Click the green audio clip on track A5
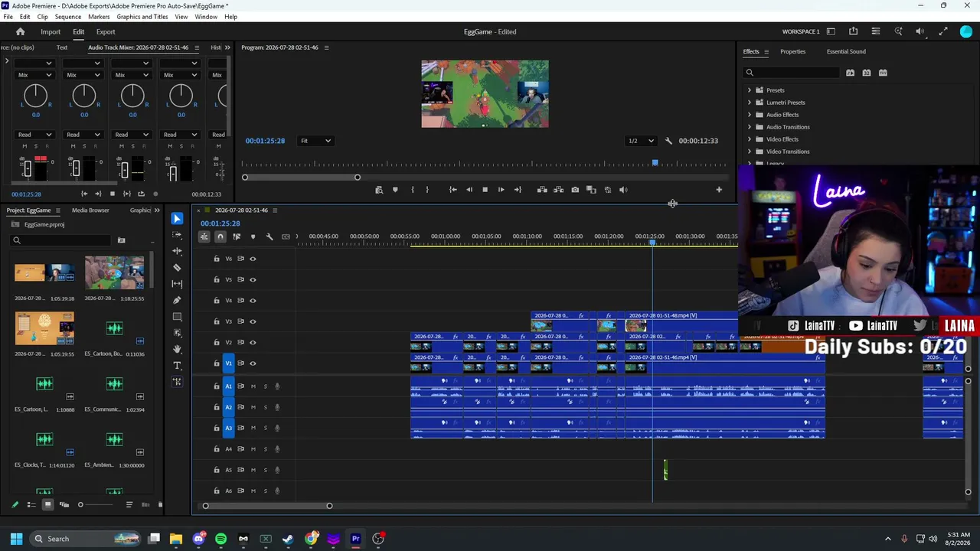This screenshot has height=551, width=980. click(665, 470)
